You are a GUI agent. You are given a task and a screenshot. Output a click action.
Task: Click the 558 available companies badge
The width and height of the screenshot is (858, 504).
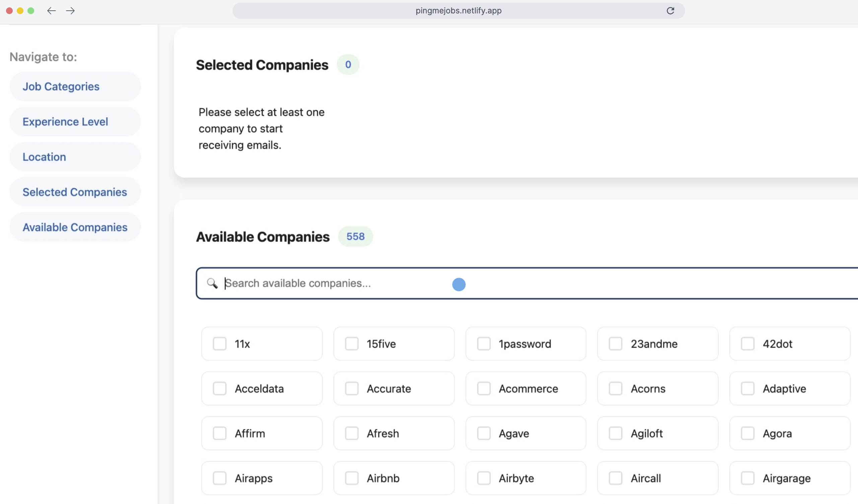[x=355, y=236]
